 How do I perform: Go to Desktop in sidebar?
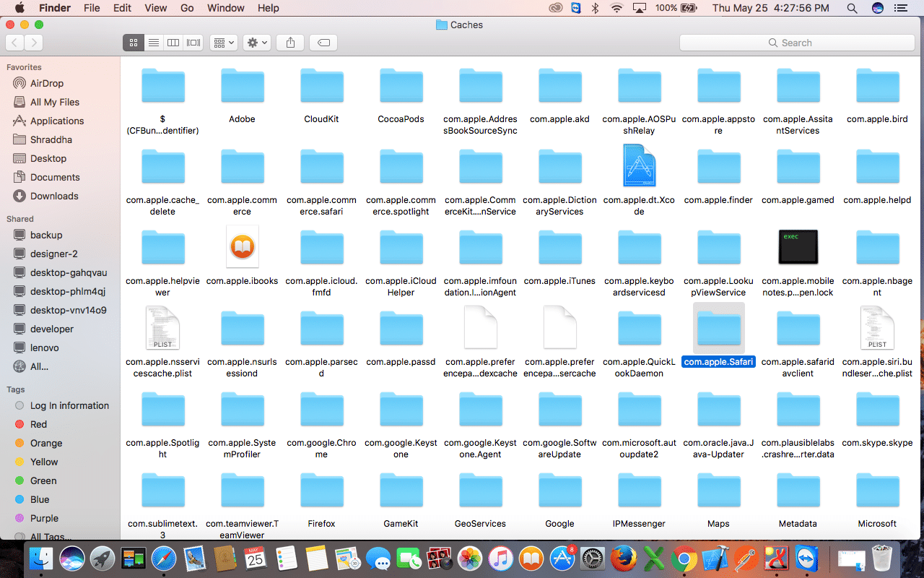[48, 158]
